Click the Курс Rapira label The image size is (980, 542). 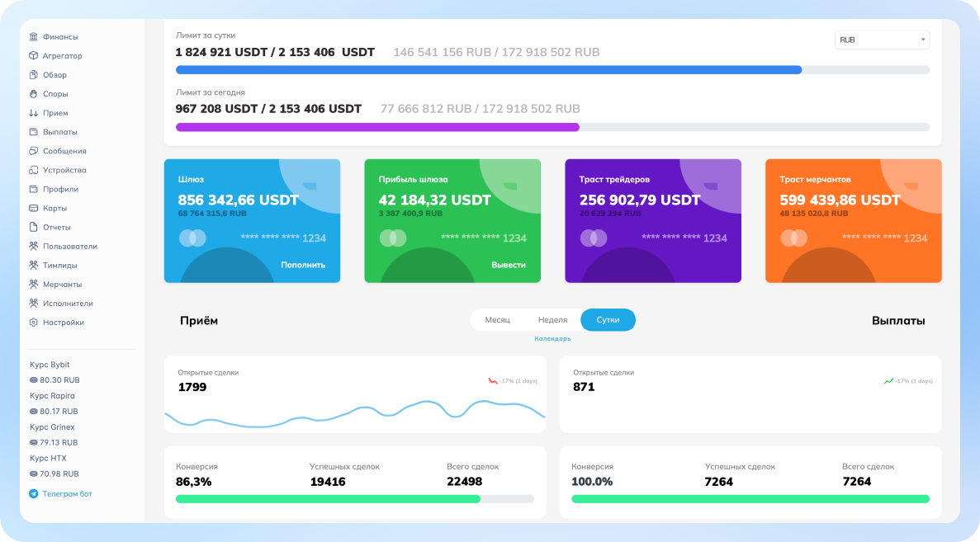tap(53, 396)
